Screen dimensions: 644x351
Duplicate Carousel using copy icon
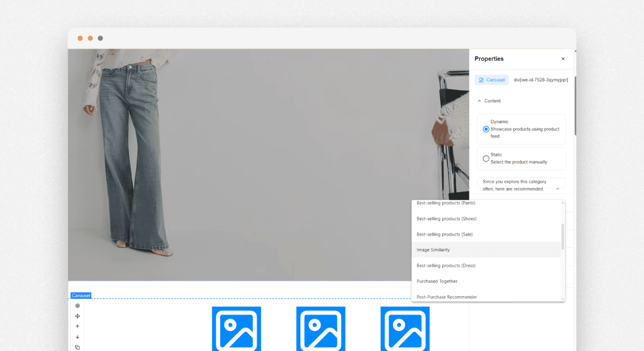coord(77,347)
